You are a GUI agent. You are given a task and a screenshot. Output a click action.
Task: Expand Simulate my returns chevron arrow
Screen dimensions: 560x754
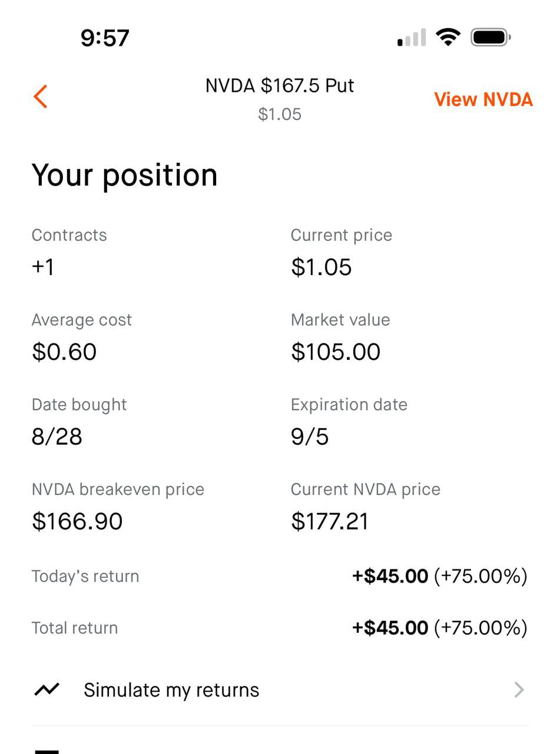(519, 690)
